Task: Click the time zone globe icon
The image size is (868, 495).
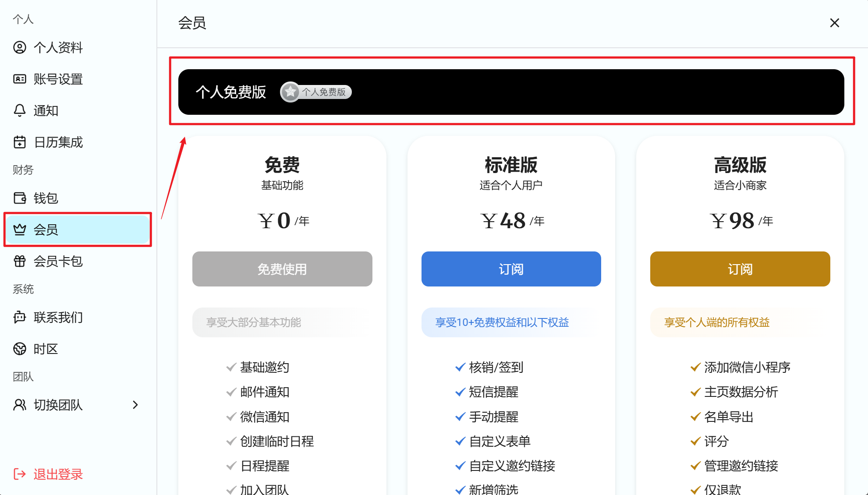Action: coord(20,349)
